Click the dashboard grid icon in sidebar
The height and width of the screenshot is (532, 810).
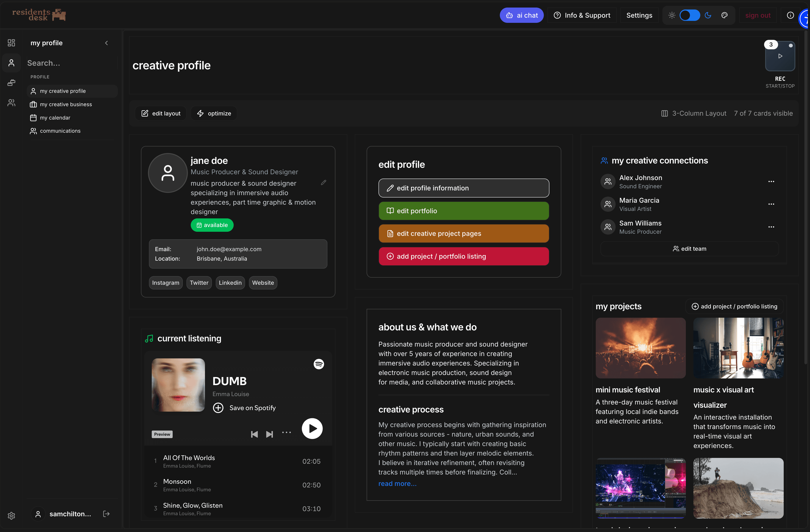11,42
